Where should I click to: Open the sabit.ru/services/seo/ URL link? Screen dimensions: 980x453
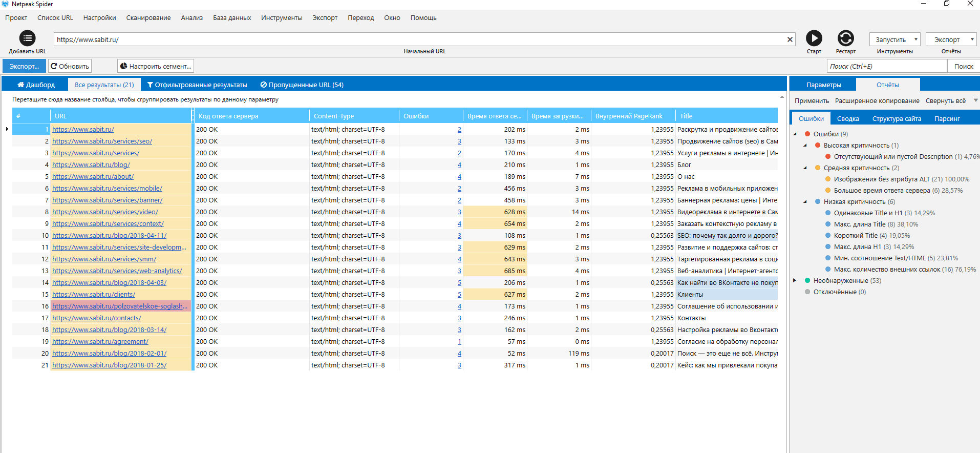[x=102, y=141]
